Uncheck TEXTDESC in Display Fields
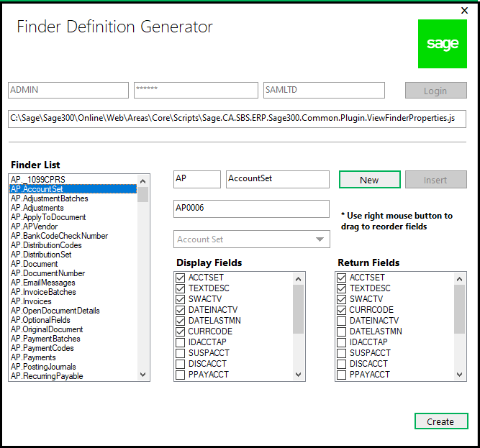The image size is (480, 448). (181, 288)
